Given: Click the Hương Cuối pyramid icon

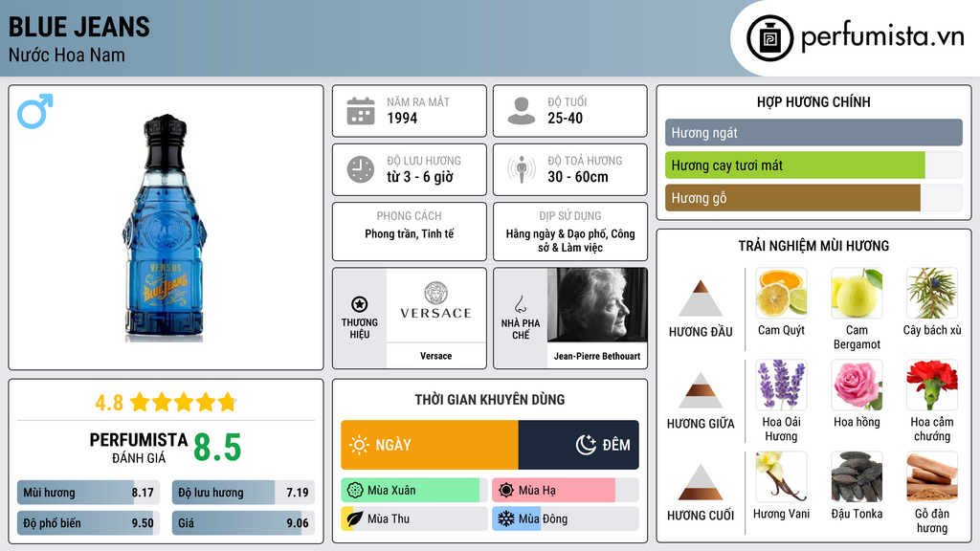Looking at the screenshot, I should 701,482.
